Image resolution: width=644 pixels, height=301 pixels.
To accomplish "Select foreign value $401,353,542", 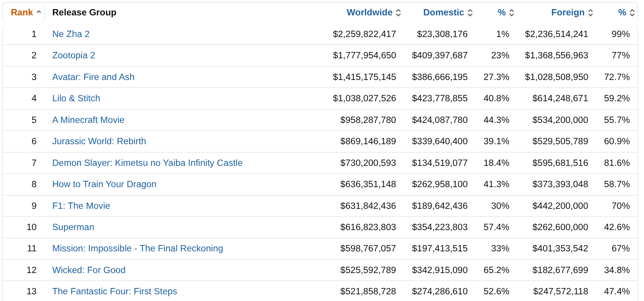I will [560, 249].
